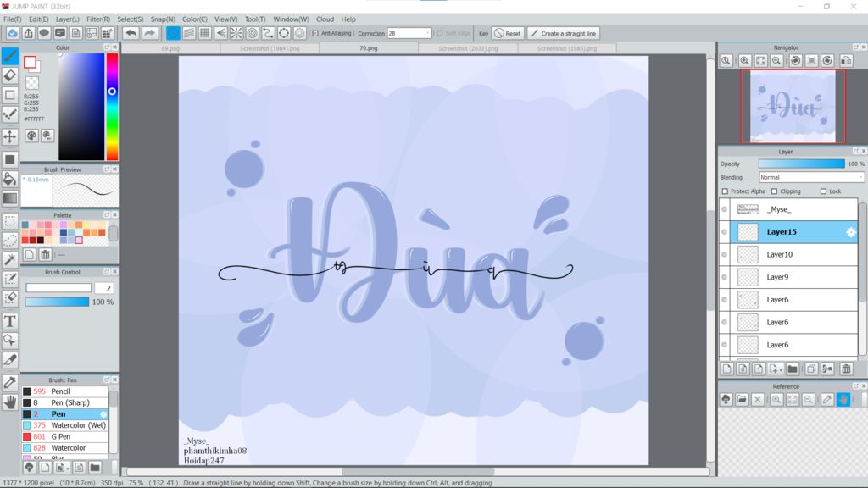Image resolution: width=868 pixels, height=488 pixels.
Task: Enable the curve snap guide
Action: [268, 33]
